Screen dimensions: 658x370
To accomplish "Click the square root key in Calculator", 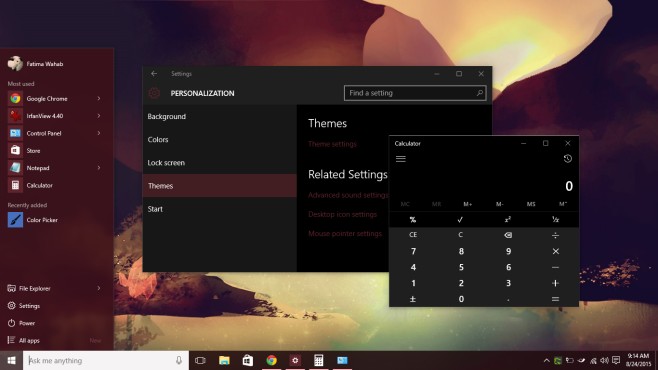I will [460, 219].
